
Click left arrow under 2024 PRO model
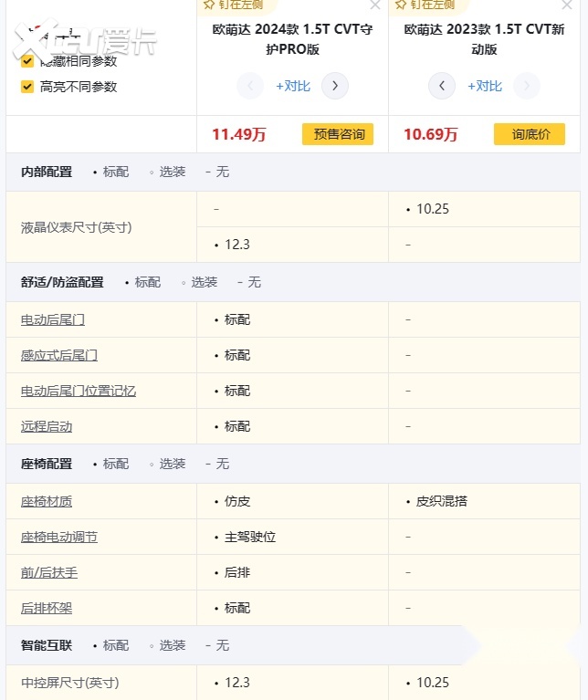[x=249, y=86]
